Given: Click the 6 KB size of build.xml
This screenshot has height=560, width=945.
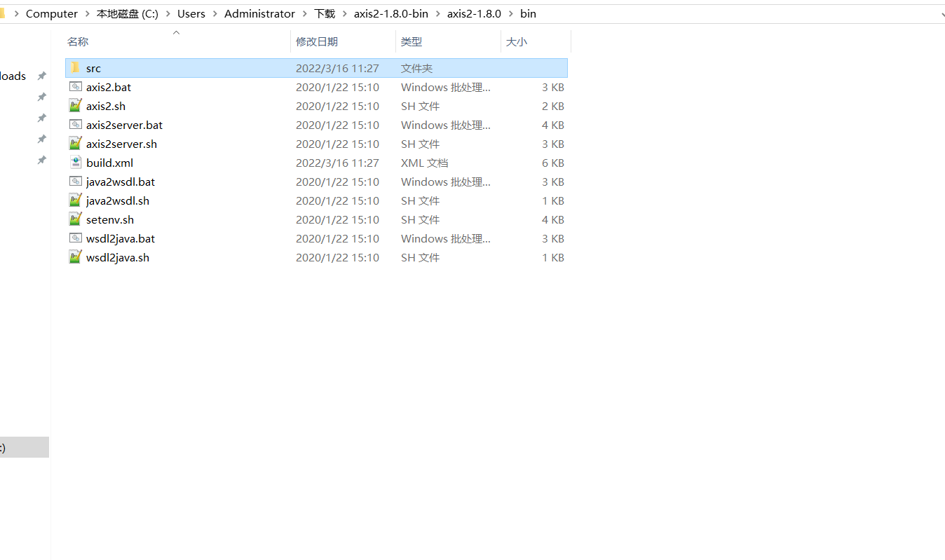Looking at the screenshot, I should [552, 163].
